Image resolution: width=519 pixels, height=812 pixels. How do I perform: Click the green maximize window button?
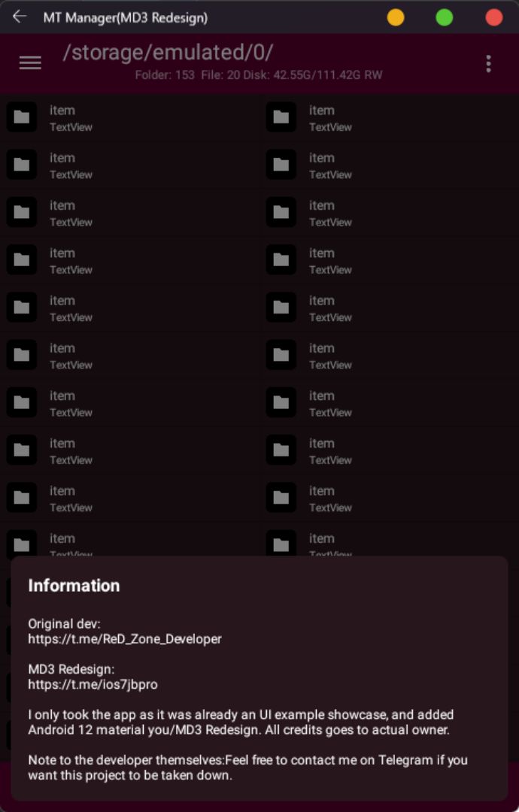point(445,17)
